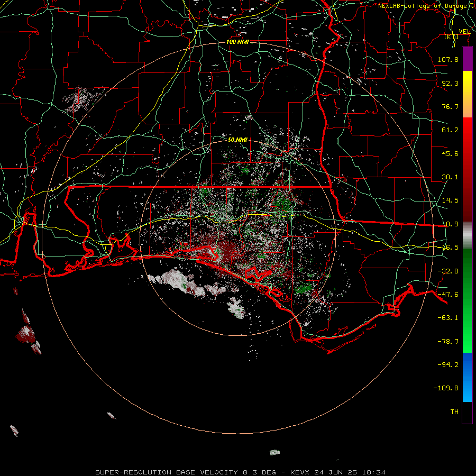Select the -32.0 scale value
The height and width of the screenshot is (476, 476).
click(448, 271)
